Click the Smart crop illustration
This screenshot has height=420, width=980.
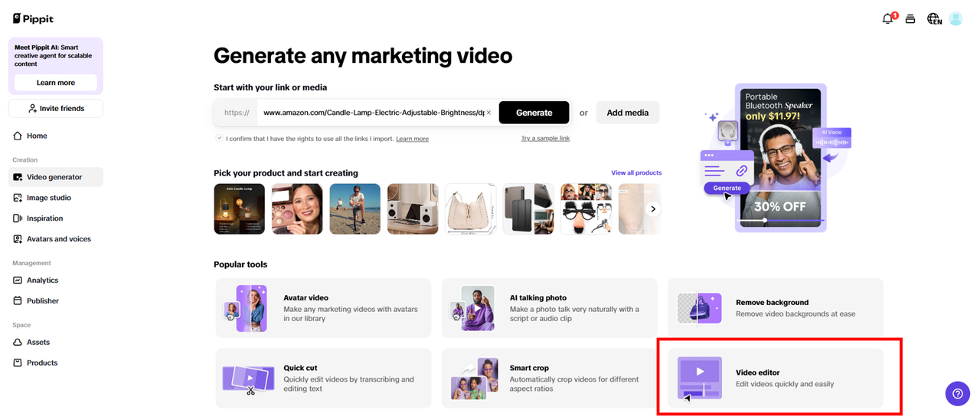coord(475,379)
